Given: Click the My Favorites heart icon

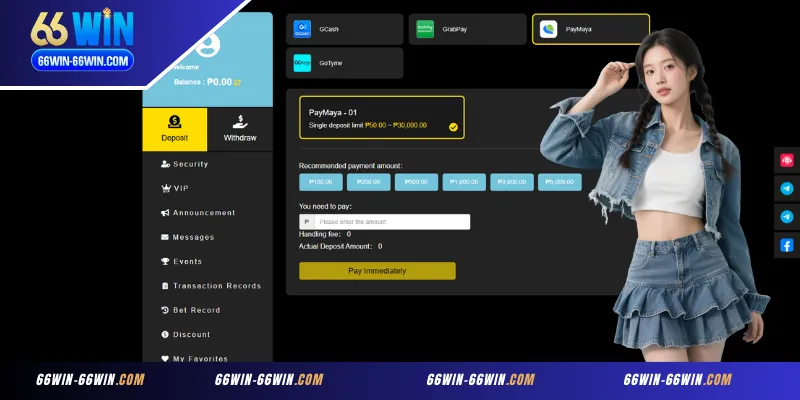Looking at the screenshot, I should click(165, 359).
